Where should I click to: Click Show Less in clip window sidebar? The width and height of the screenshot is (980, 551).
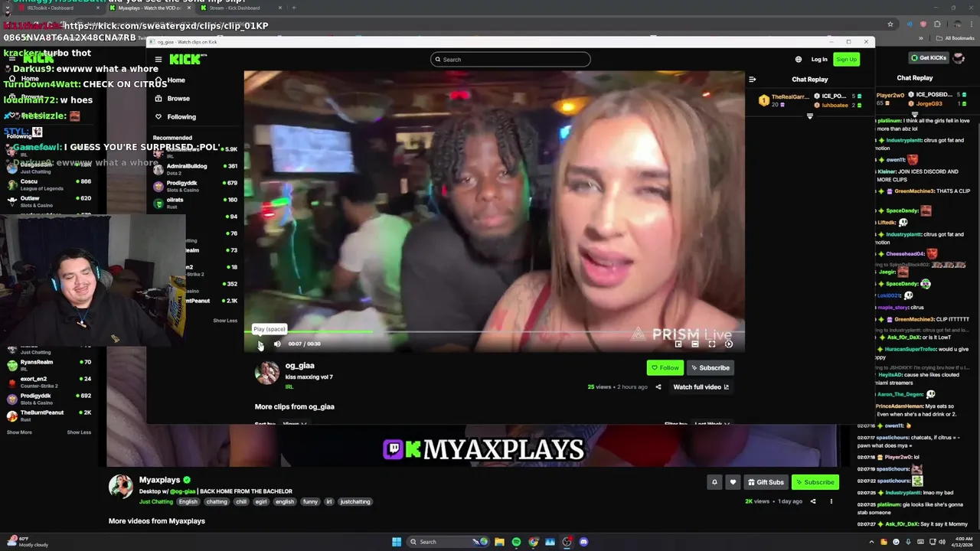[225, 321]
